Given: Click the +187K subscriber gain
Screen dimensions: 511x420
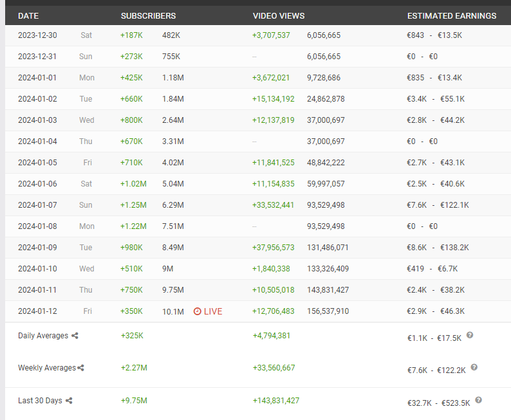Looking at the screenshot, I should [x=131, y=35].
